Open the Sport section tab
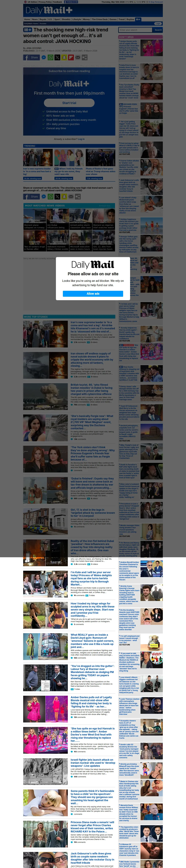This screenshot has width=186, height=868. [x=57, y=20]
